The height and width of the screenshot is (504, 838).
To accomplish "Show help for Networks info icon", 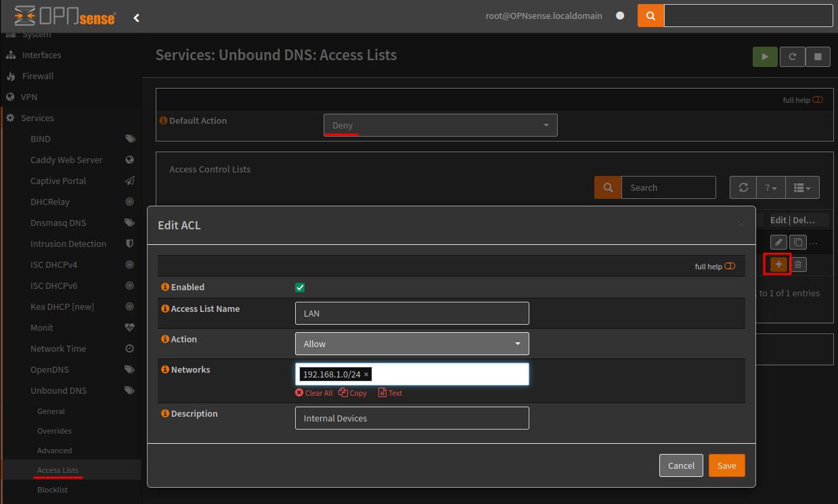I will (165, 369).
